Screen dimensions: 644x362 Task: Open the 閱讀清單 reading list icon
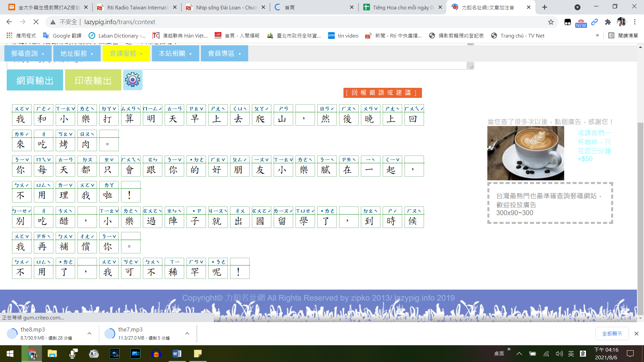(623, 36)
